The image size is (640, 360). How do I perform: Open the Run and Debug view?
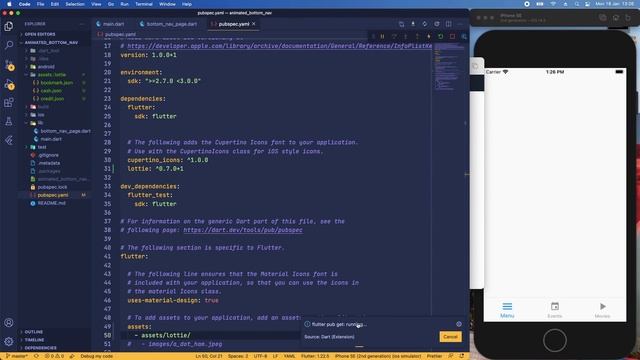click(9, 84)
